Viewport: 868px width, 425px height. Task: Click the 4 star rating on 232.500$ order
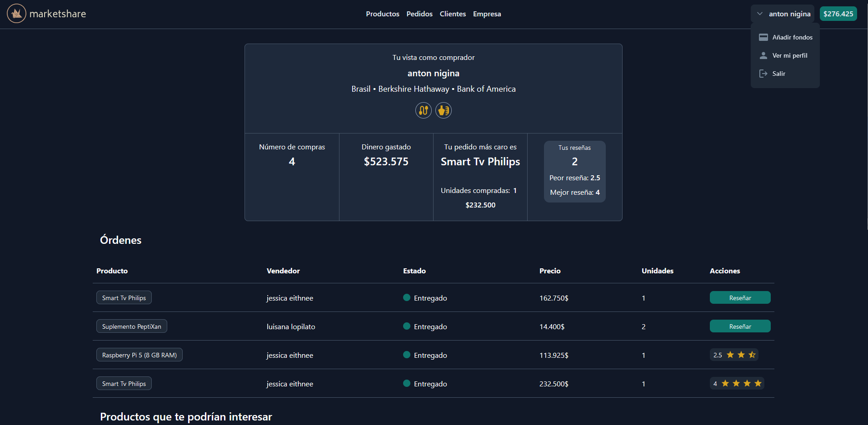[x=737, y=383]
